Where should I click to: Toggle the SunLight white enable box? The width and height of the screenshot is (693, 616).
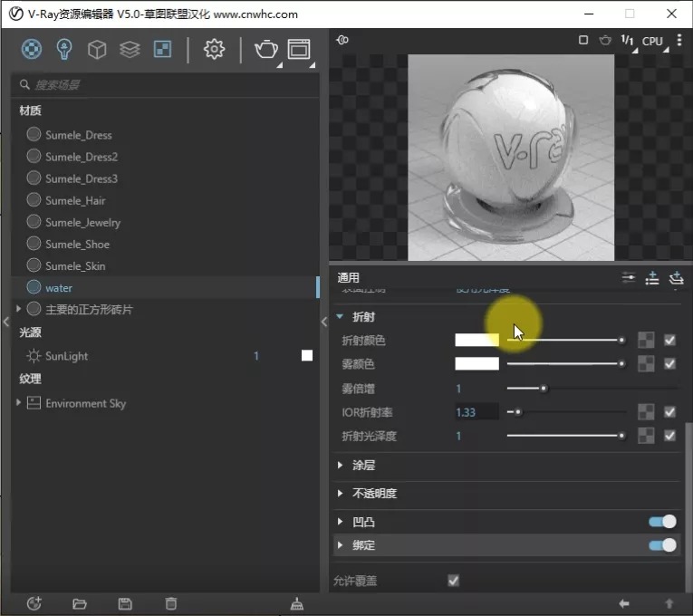(307, 355)
